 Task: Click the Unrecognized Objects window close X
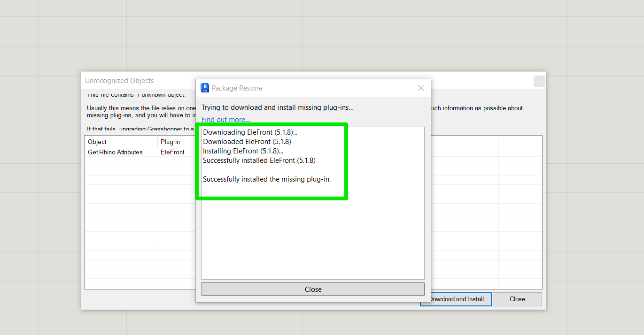(x=539, y=81)
